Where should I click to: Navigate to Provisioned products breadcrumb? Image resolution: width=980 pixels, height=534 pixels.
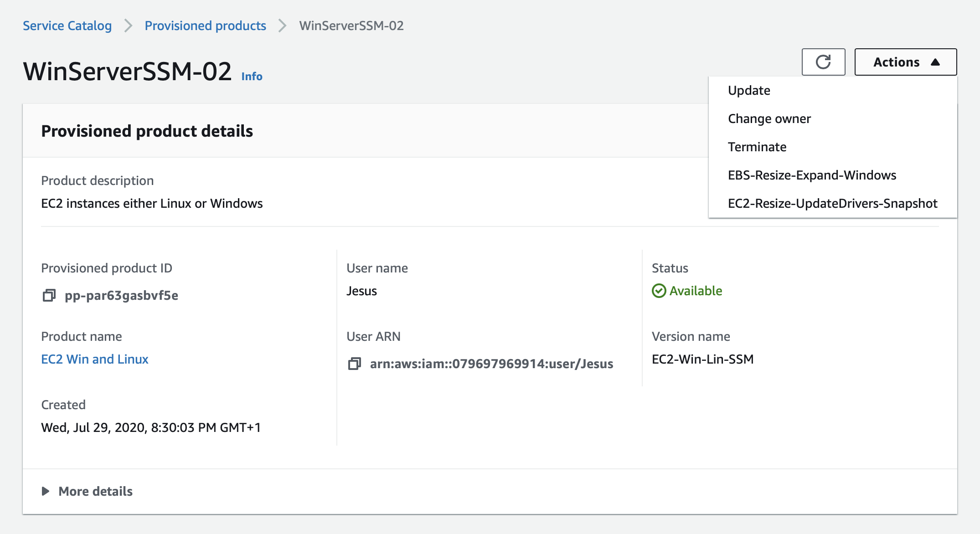205,26
